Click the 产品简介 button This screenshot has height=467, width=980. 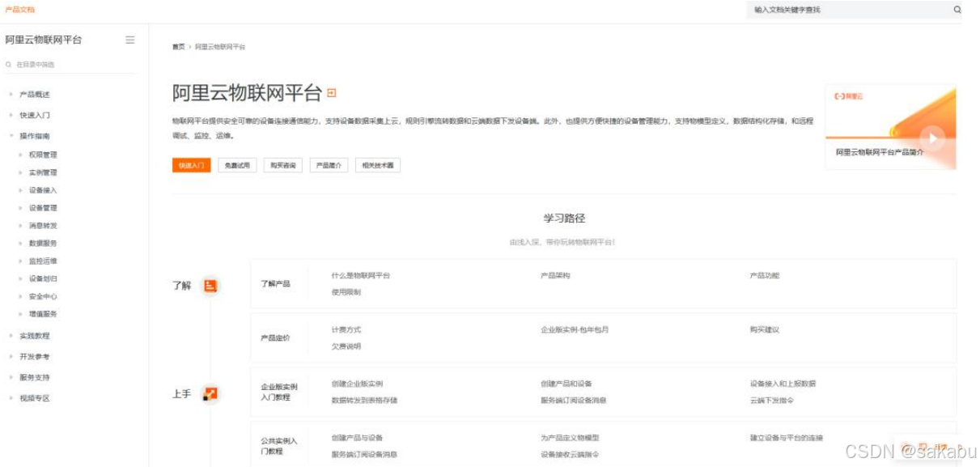coord(329,165)
